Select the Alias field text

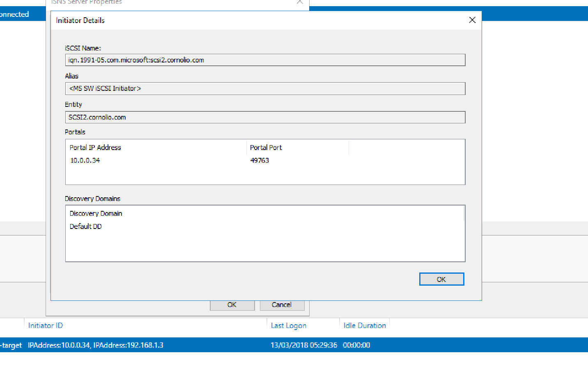(265, 88)
